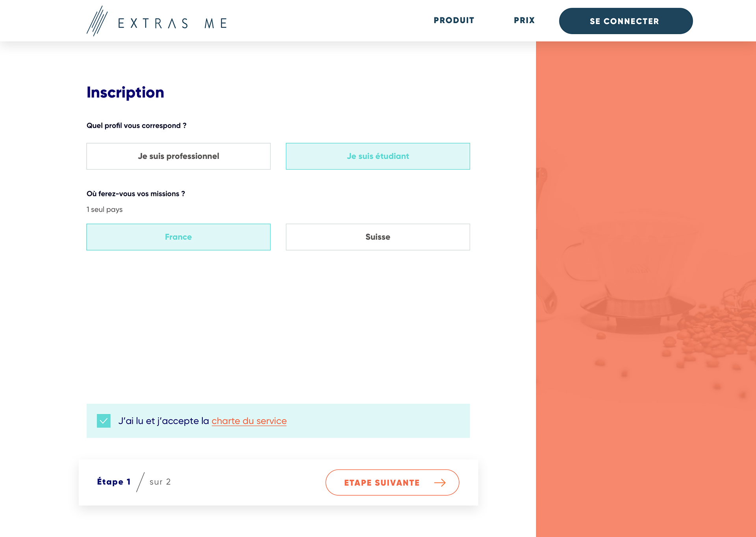The width and height of the screenshot is (756, 537).
Task: Uncheck the service charter acceptance checkbox
Action: (x=104, y=421)
